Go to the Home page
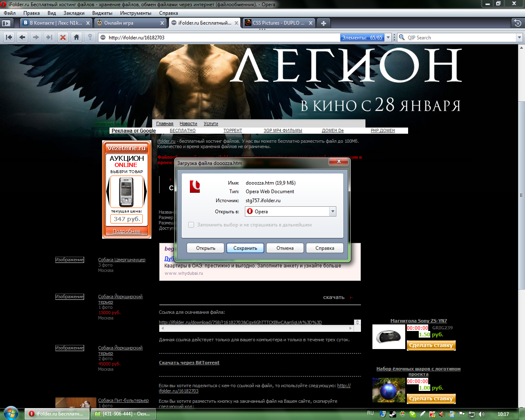 click(x=76, y=37)
